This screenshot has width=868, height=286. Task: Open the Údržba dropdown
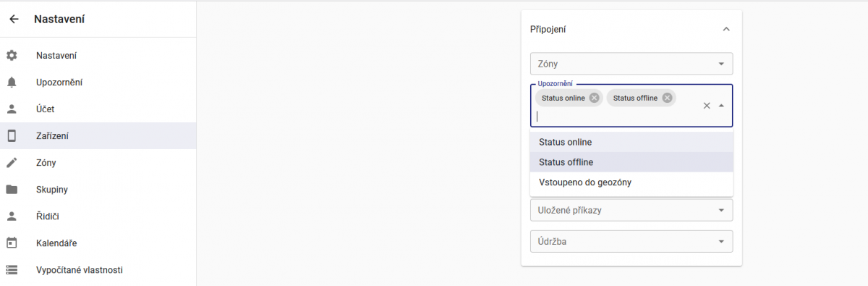tap(631, 241)
